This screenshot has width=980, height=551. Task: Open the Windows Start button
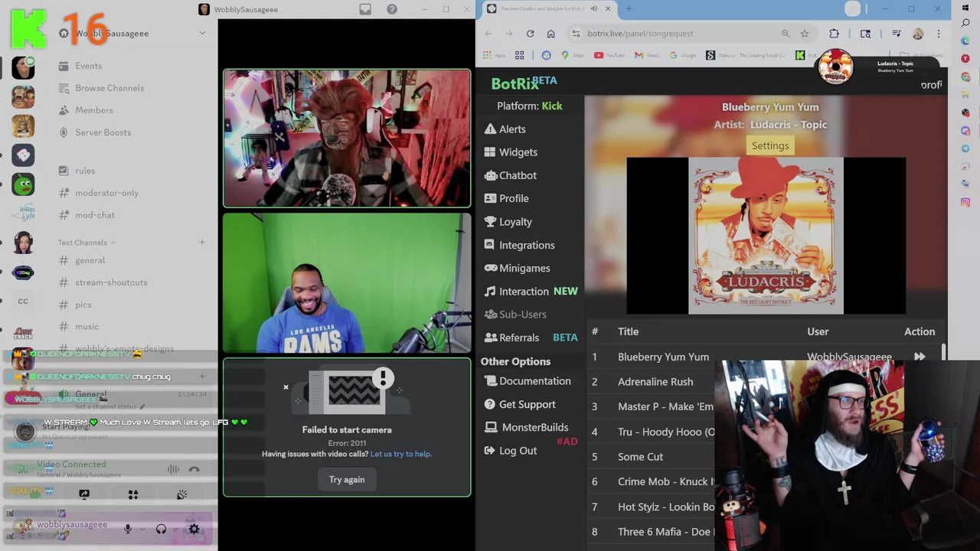pos(965,8)
